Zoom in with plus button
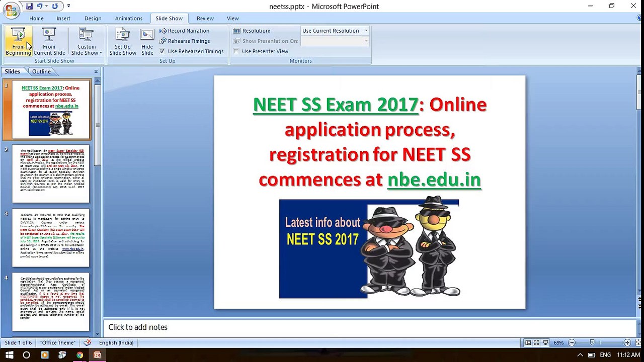 pyautogui.click(x=627, y=343)
